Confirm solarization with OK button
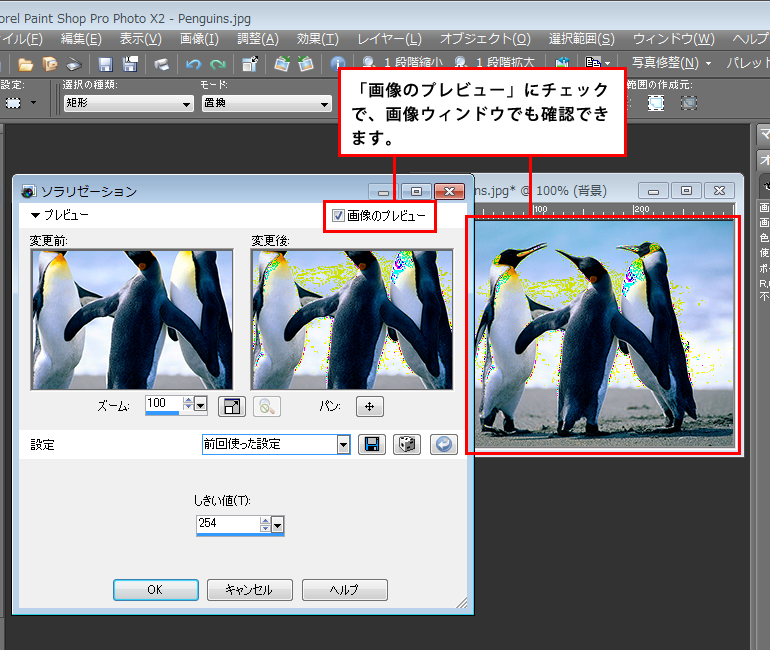Screen dimensions: 770x650 (156, 590)
